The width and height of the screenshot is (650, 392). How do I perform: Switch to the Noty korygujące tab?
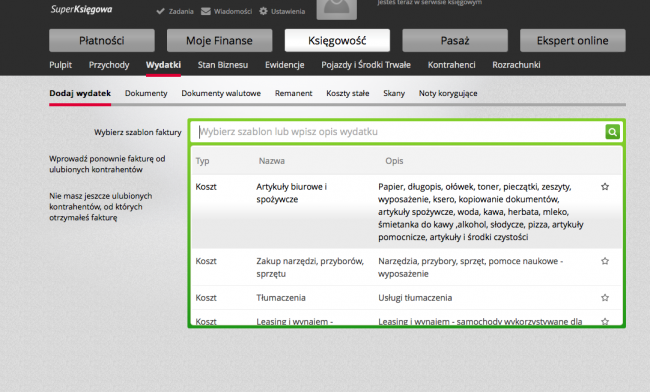coord(448,93)
